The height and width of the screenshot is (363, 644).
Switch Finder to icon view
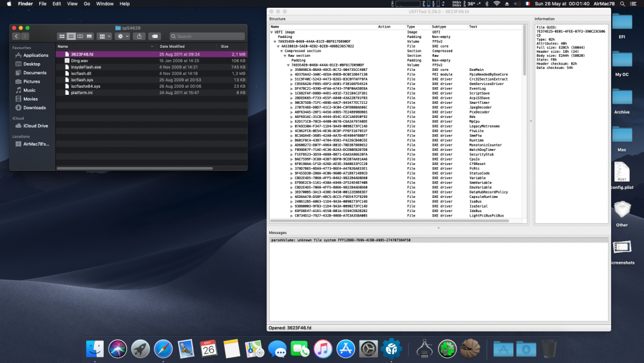62,36
